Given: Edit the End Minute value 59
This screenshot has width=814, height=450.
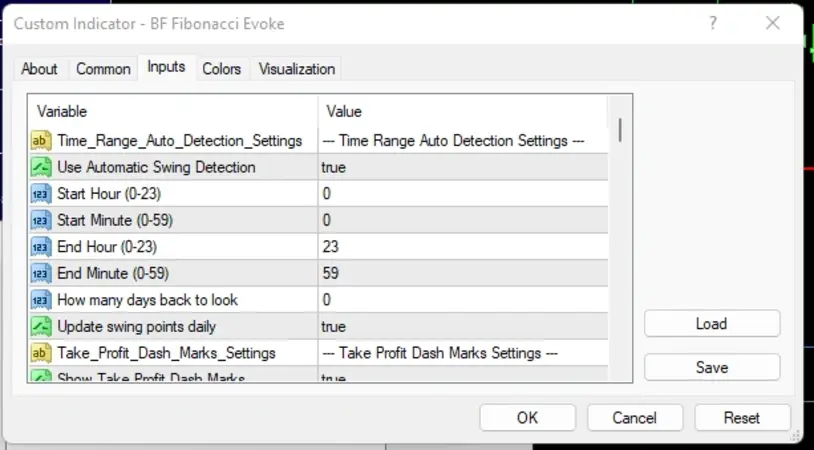Looking at the screenshot, I should [331, 273].
